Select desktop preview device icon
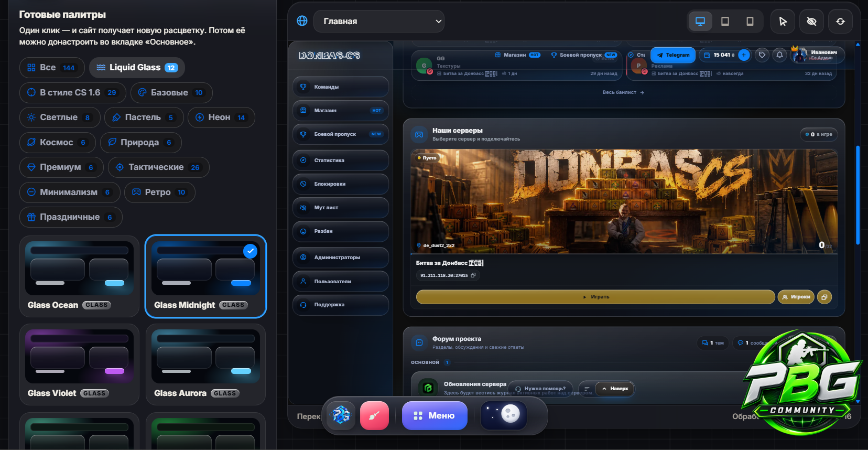The width and height of the screenshot is (868, 450). [x=700, y=22]
